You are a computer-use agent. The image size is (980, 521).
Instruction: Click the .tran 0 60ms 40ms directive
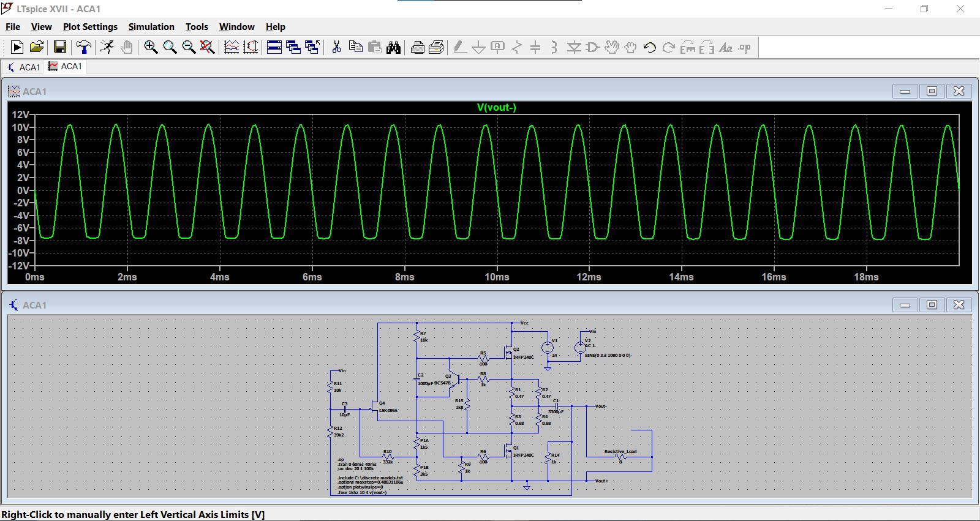point(357,464)
